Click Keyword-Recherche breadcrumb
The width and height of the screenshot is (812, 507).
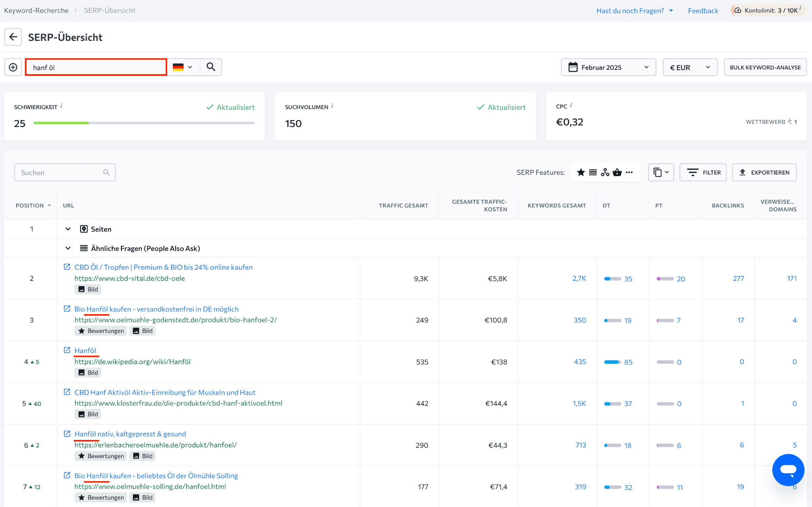pyautogui.click(x=36, y=10)
